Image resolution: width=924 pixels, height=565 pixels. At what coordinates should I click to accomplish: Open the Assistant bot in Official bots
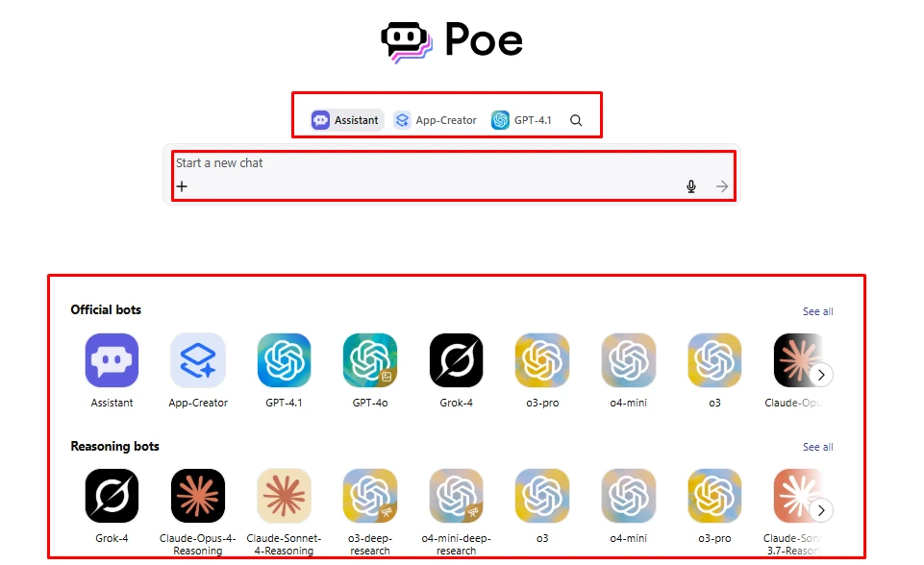click(x=112, y=360)
